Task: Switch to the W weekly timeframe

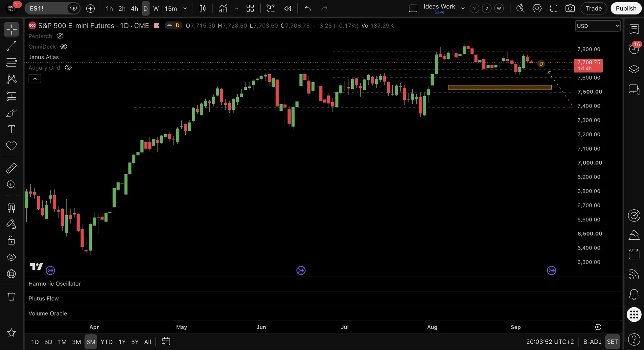Action: click(x=156, y=9)
